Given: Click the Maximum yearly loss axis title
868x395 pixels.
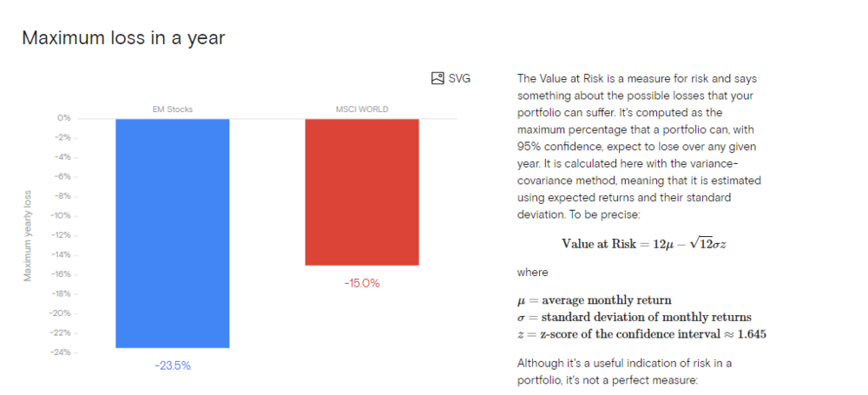Looking at the screenshot, I should pos(27,234).
